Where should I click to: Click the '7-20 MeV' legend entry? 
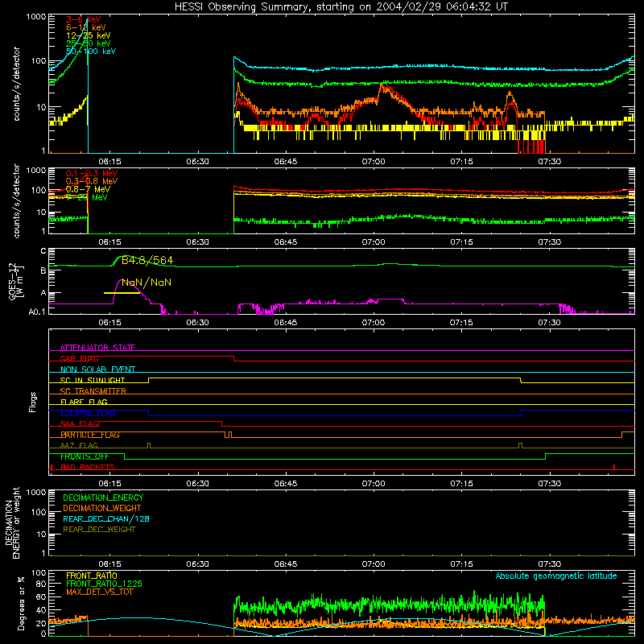(87, 197)
